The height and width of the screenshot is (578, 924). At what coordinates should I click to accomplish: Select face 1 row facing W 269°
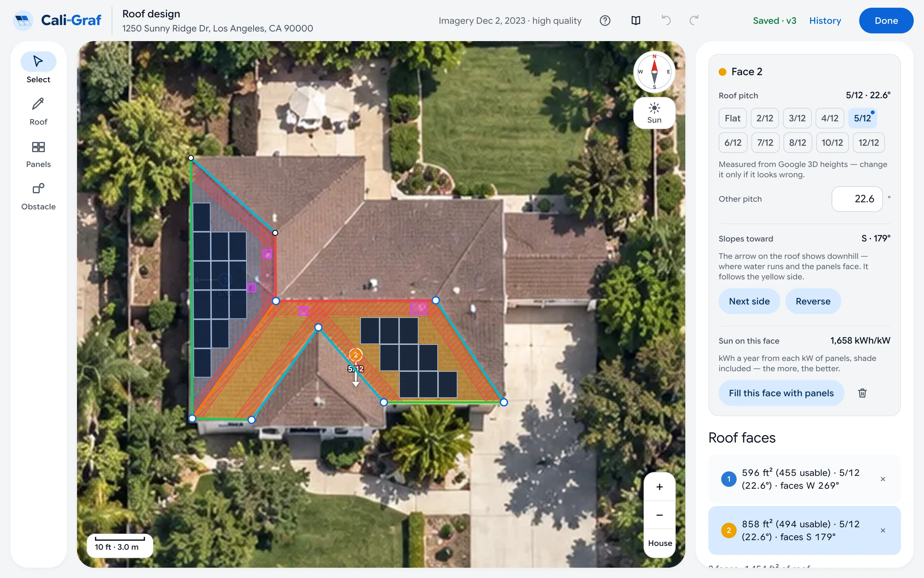coord(804,479)
